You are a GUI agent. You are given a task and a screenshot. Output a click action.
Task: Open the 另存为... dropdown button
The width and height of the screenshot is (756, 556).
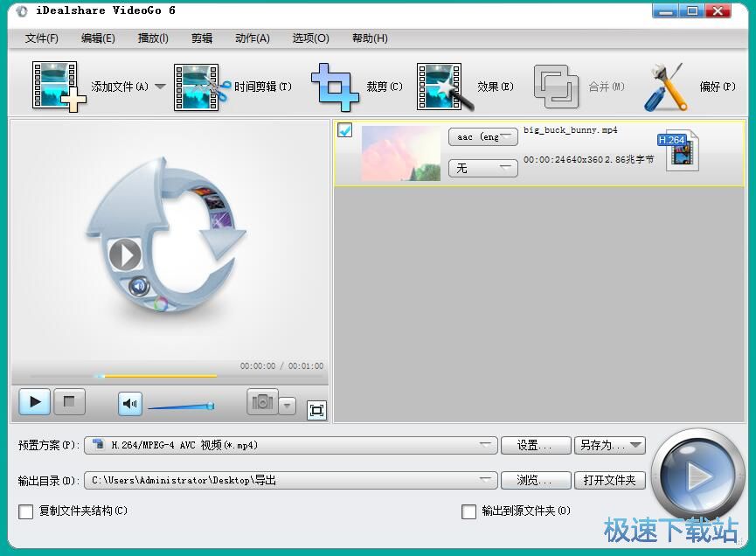point(610,445)
